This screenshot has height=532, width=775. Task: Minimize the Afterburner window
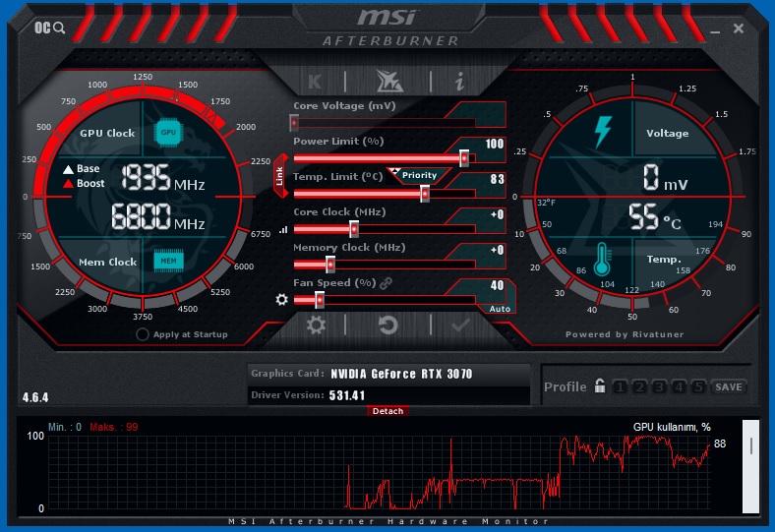pos(715,30)
